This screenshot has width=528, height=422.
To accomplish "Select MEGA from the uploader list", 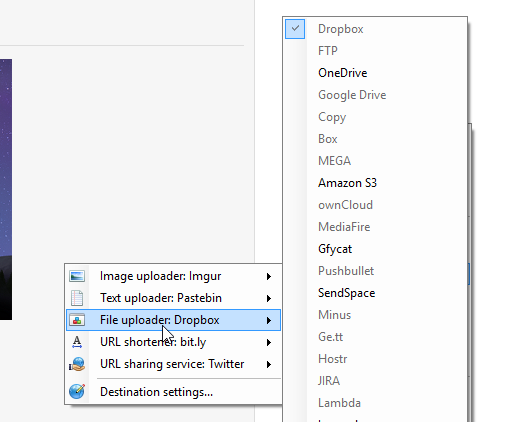I will pyautogui.click(x=375, y=161).
